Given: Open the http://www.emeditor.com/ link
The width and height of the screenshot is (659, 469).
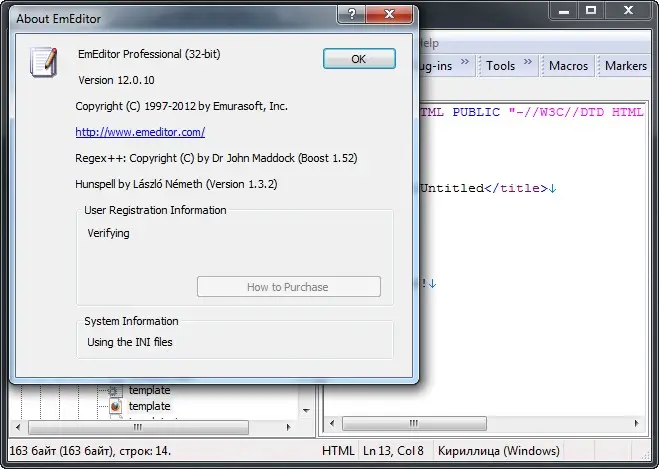Looking at the screenshot, I should (140, 132).
